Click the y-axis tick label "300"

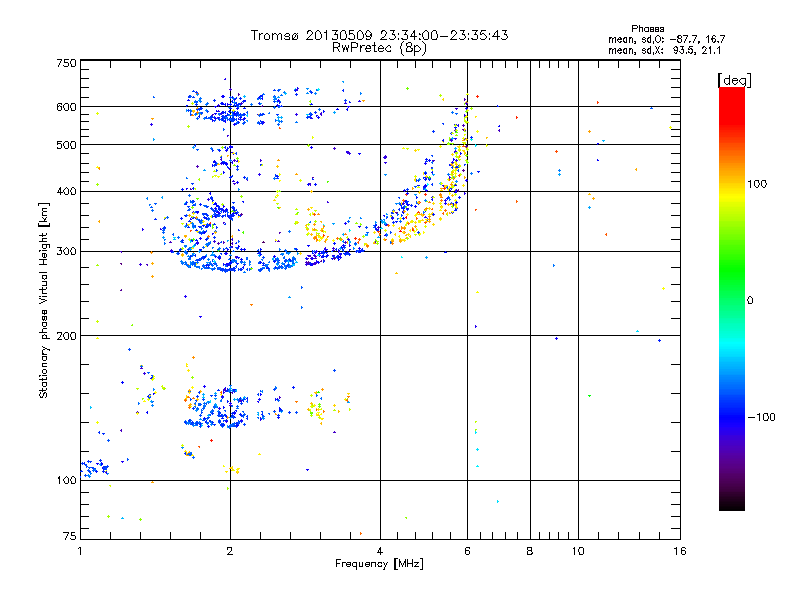click(67, 252)
